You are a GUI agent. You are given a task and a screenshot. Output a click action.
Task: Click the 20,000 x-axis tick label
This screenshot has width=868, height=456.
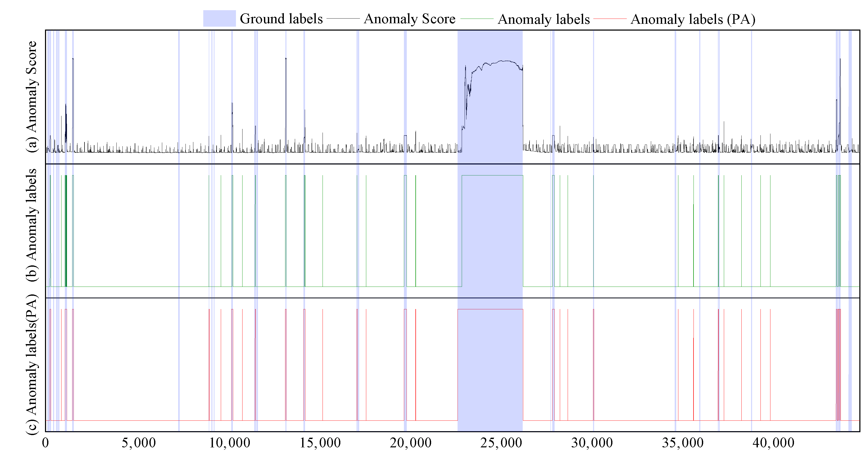tap(410, 443)
